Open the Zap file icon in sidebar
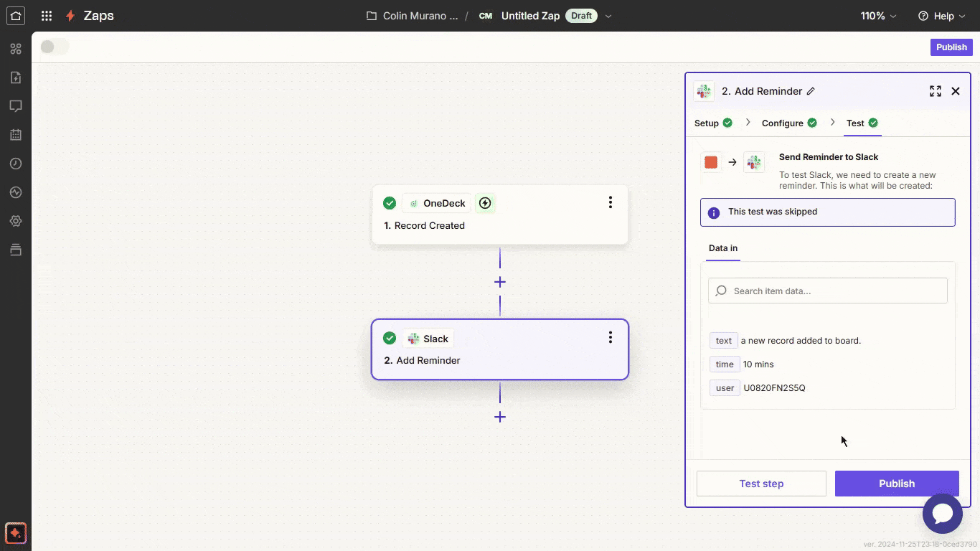The height and width of the screenshot is (551, 980). point(16,77)
